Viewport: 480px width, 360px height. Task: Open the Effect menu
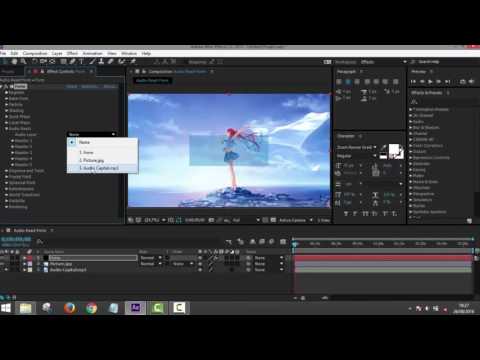(x=72, y=53)
